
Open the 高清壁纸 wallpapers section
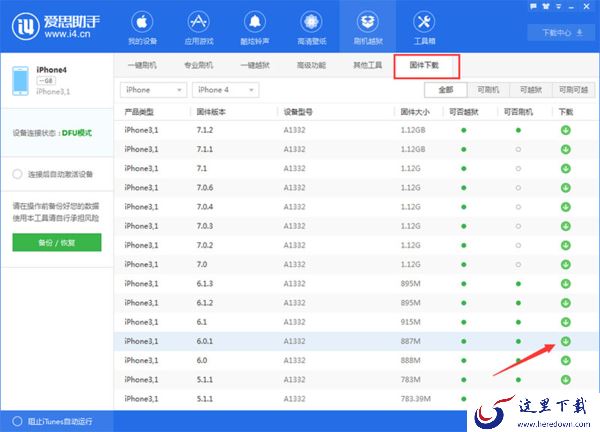[x=311, y=28]
